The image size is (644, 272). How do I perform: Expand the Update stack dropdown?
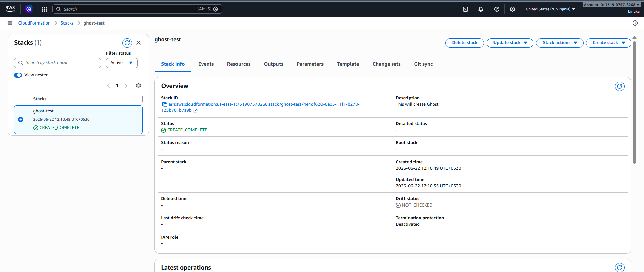(x=510, y=43)
